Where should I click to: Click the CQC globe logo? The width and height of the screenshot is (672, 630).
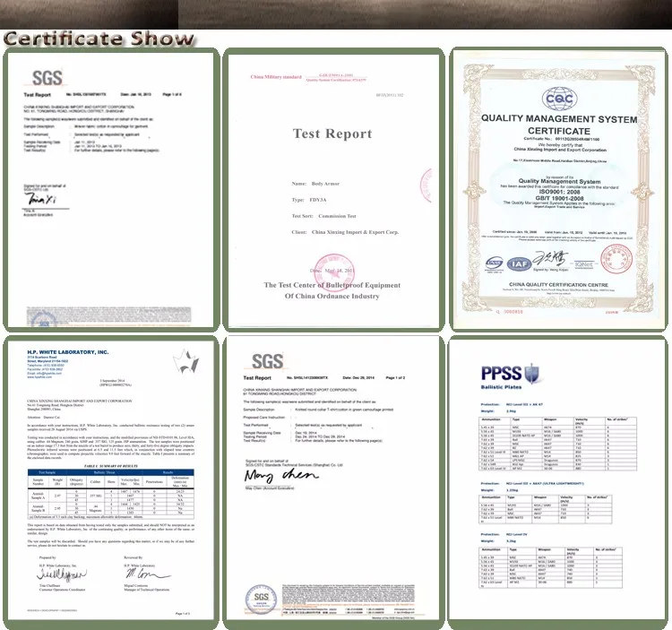559,99
